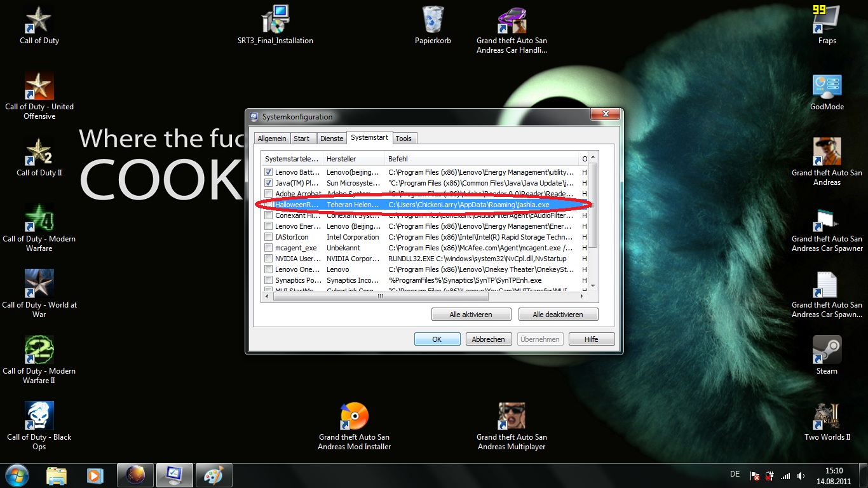Screen dimensions: 868x488
Task: Click the startup list down scroll arrow
Action: point(593,285)
